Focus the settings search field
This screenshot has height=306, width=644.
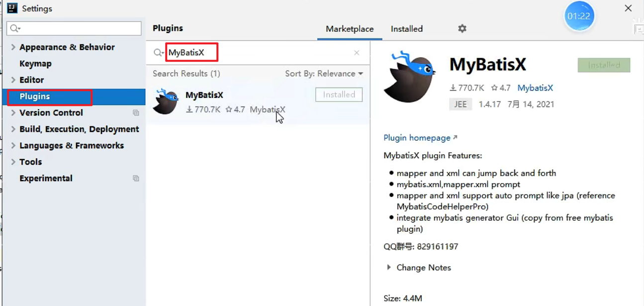pyautogui.click(x=74, y=28)
